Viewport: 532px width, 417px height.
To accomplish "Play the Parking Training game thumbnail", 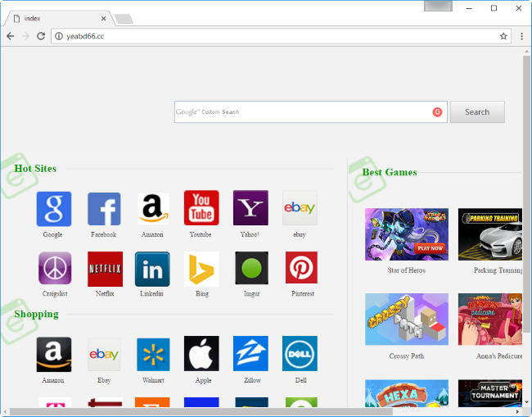I will [490, 234].
